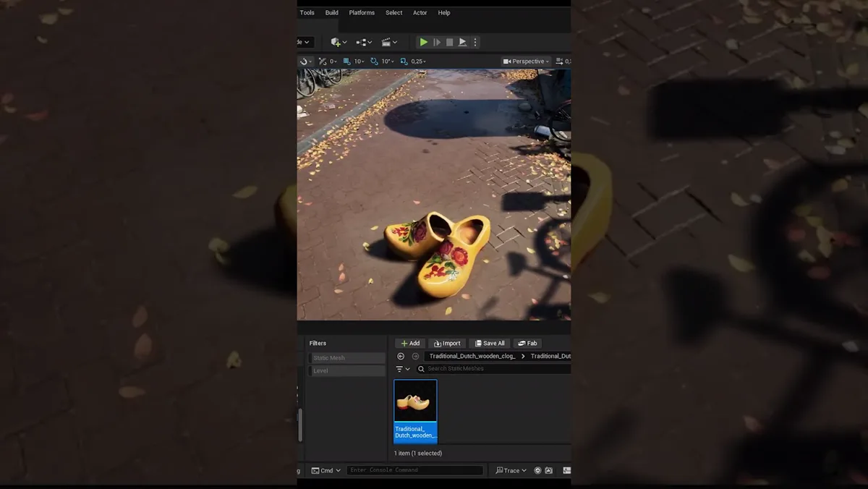868x489 pixels.
Task: Open the Cinematics clapperboard dropdown
Action: point(389,43)
